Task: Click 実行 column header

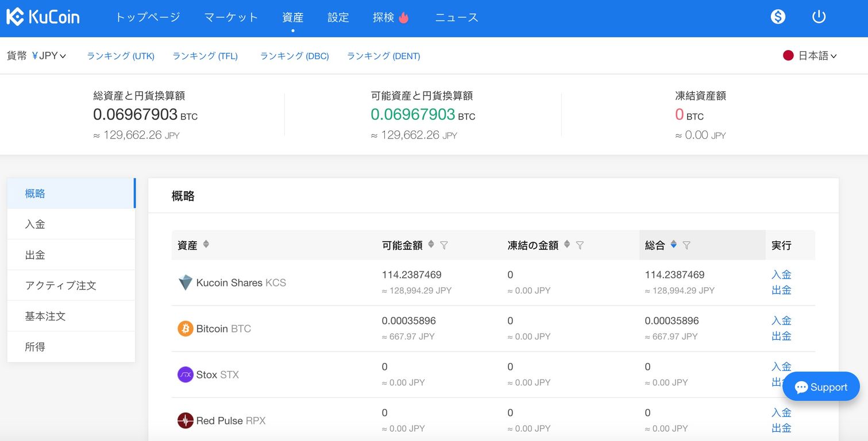Action: point(781,245)
